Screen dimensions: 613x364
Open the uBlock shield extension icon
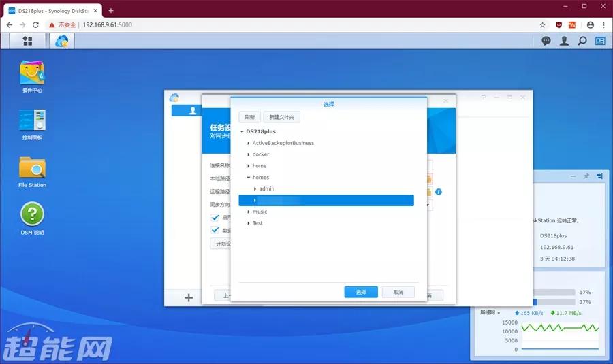[x=559, y=25]
